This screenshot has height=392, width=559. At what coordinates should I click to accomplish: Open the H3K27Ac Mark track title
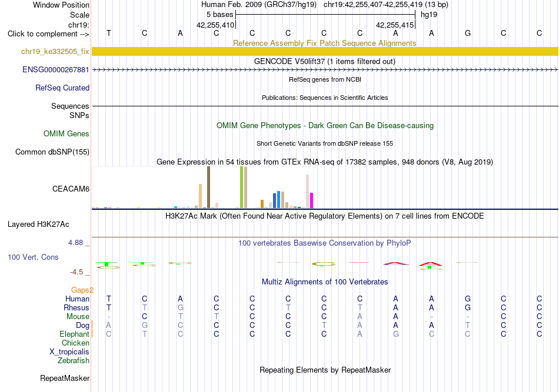pos(325,216)
